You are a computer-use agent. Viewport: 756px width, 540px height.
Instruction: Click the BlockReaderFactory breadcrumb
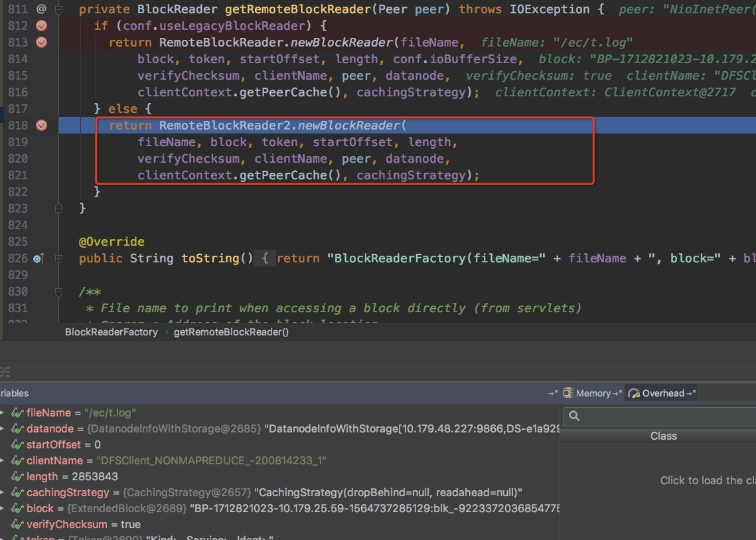point(112,332)
